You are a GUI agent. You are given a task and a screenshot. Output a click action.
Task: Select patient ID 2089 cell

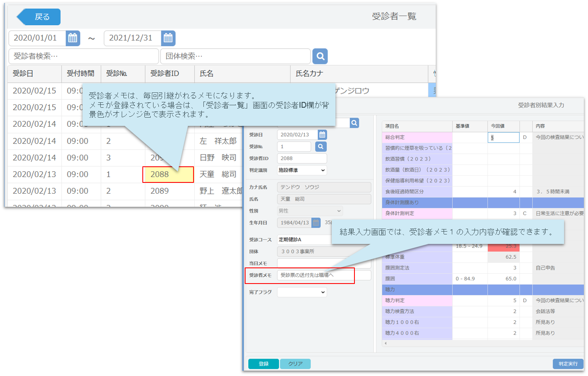(x=160, y=191)
